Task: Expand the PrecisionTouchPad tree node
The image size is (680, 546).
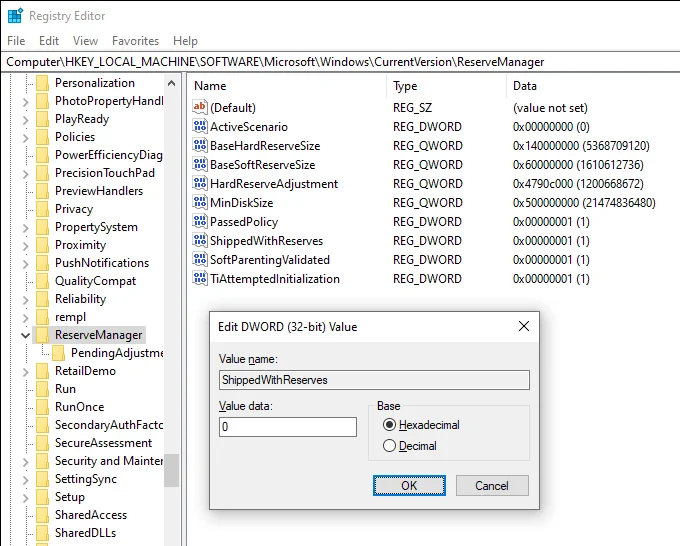Action: pos(26,174)
